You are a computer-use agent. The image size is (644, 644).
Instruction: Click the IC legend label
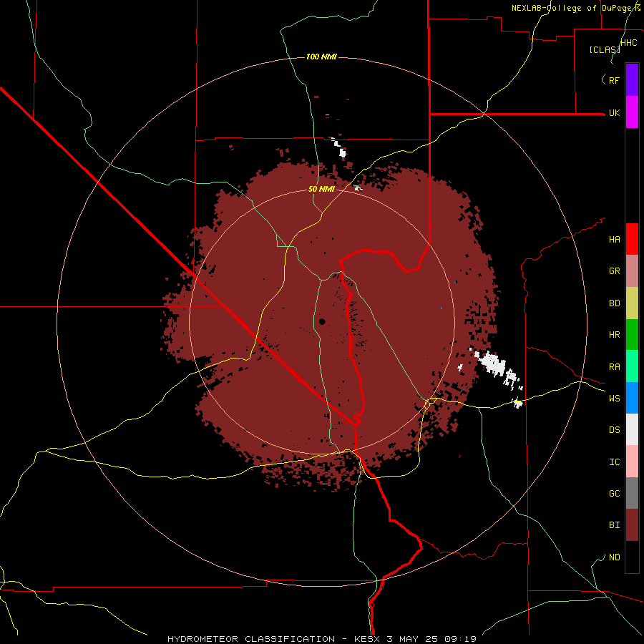(x=614, y=462)
